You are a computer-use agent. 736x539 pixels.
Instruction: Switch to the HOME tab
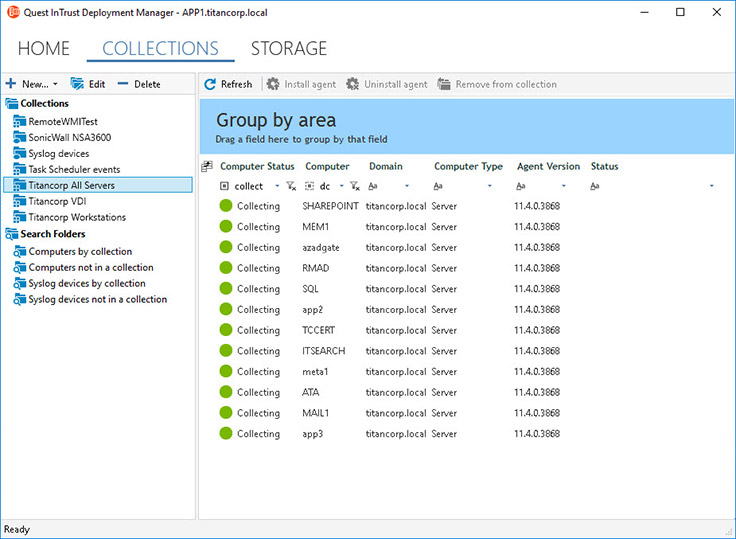click(44, 48)
